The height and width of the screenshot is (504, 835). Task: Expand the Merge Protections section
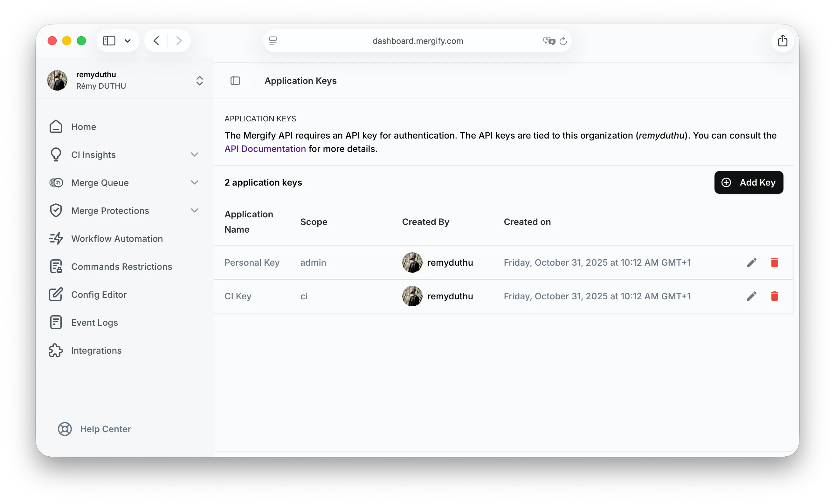[195, 210]
